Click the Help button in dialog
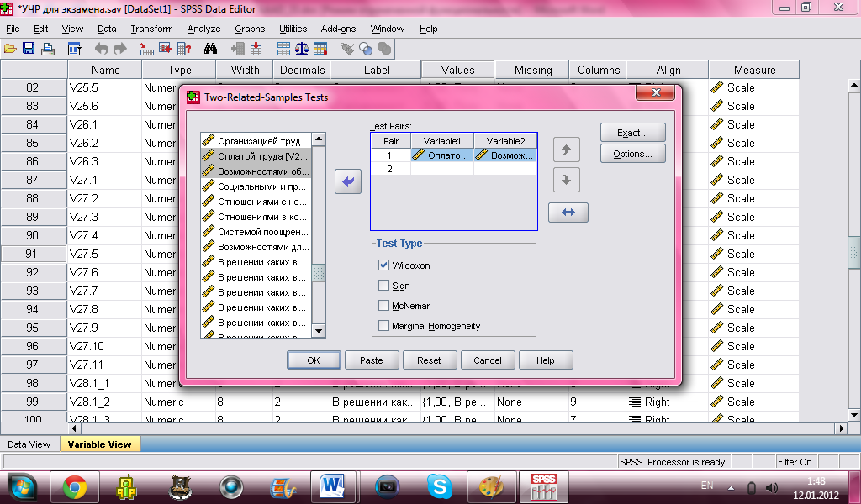The width and height of the screenshot is (861, 504). (x=545, y=360)
